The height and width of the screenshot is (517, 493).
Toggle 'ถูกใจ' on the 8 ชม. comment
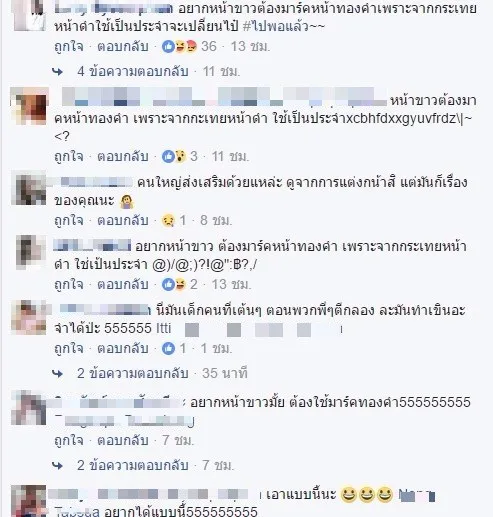pos(69,221)
